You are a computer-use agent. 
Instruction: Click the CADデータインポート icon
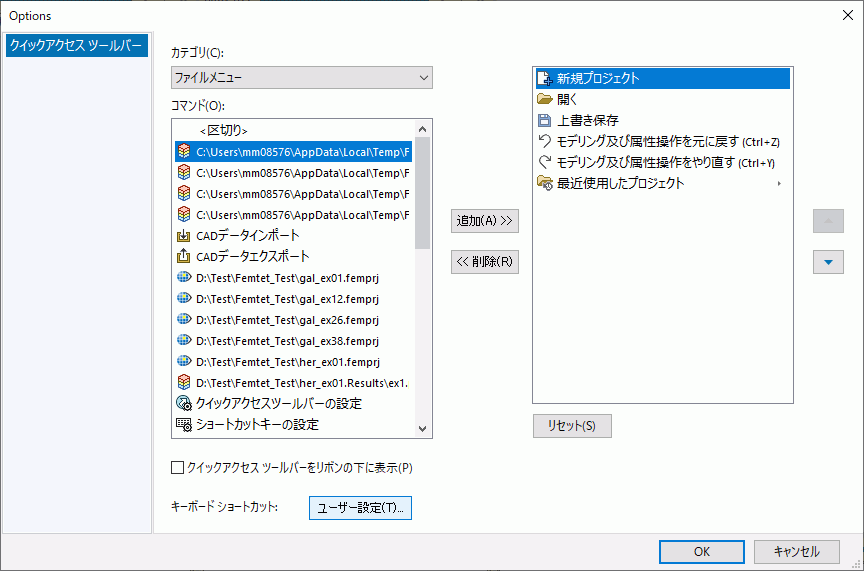click(183, 236)
